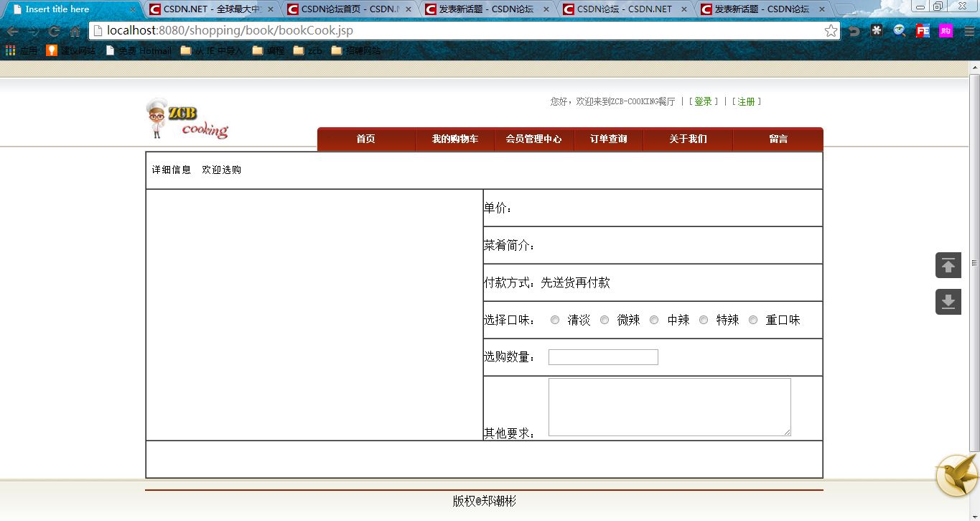Click the pink 购 shopping extension icon
The width and height of the screenshot is (980, 521).
946,31
